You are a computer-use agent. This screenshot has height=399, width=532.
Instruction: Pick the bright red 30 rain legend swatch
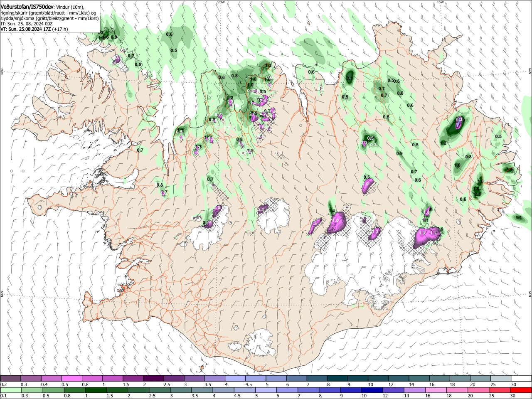[521, 390]
